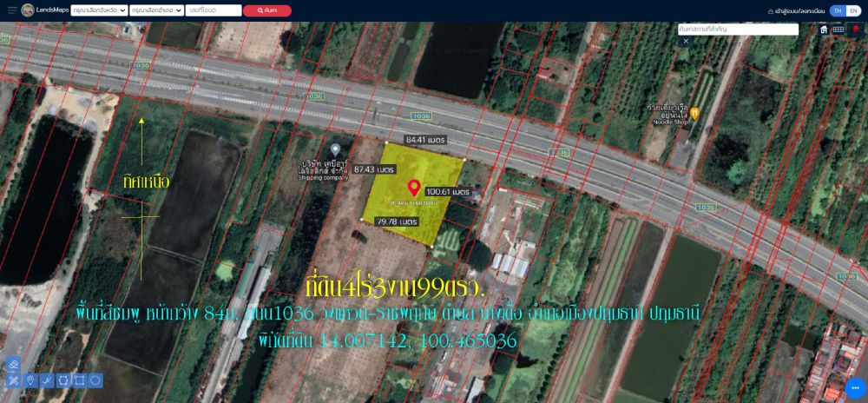
Task: Toggle the grid overlay icon
Action: [x=838, y=30]
